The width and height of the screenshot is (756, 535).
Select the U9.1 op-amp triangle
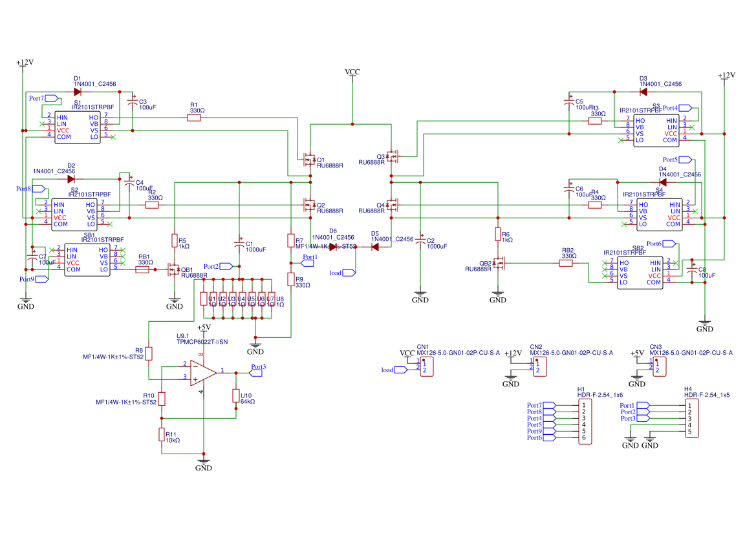pos(204,373)
